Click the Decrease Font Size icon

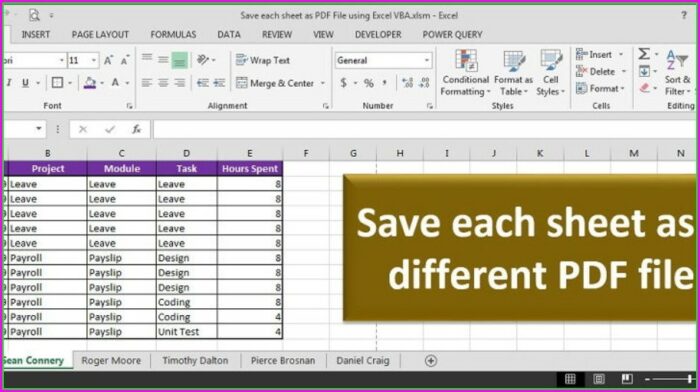tap(125, 60)
